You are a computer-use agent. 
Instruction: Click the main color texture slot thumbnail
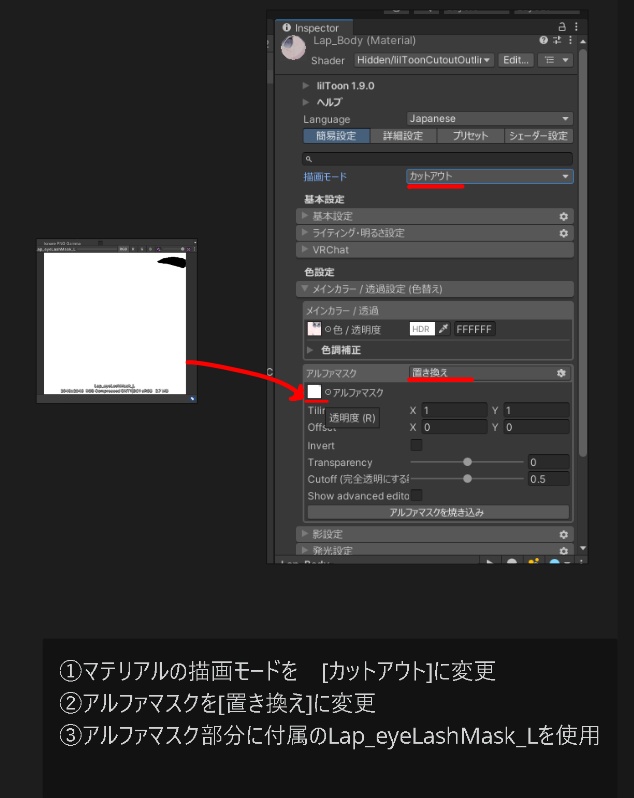(x=314, y=329)
